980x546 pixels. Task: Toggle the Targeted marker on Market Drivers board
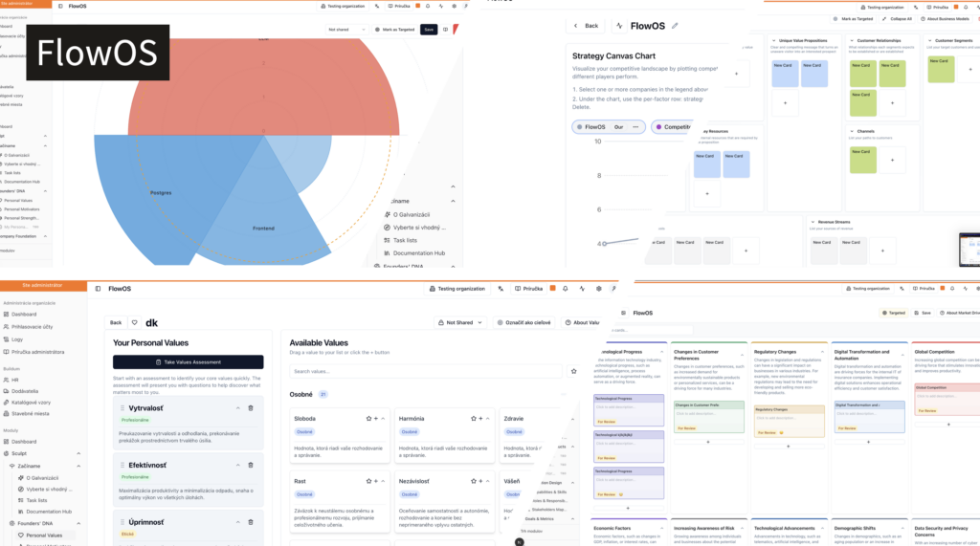coord(893,313)
